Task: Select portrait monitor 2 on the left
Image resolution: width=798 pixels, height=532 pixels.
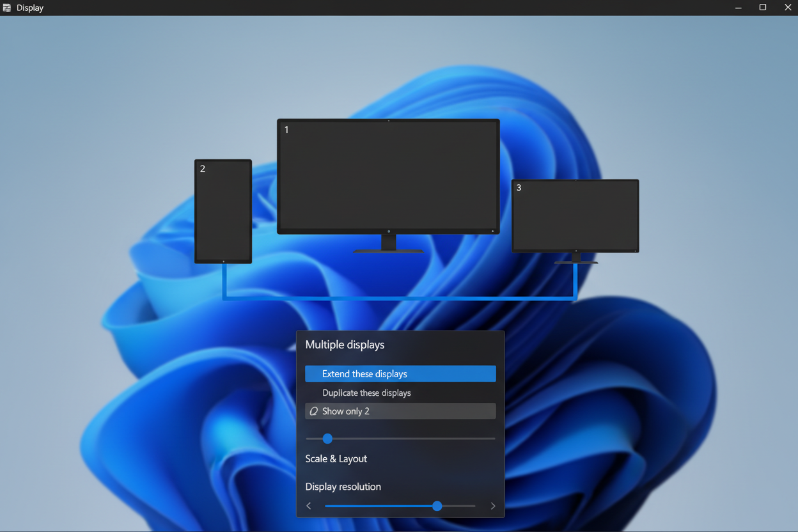Action: (223, 211)
